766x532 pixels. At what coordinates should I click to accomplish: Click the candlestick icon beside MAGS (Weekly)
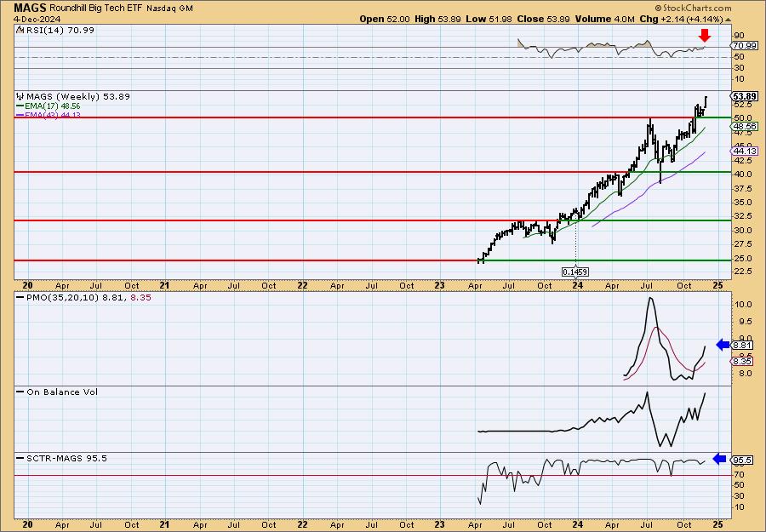point(20,96)
